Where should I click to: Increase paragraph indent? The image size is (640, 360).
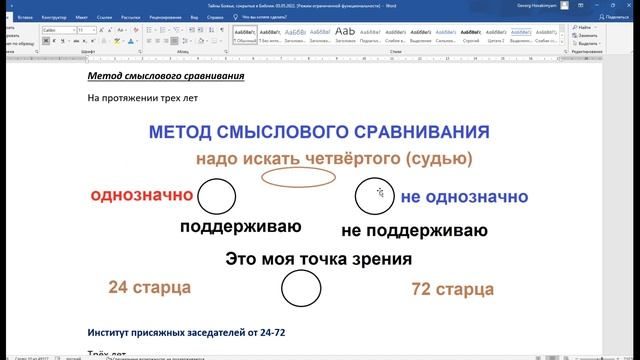tap(200, 30)
